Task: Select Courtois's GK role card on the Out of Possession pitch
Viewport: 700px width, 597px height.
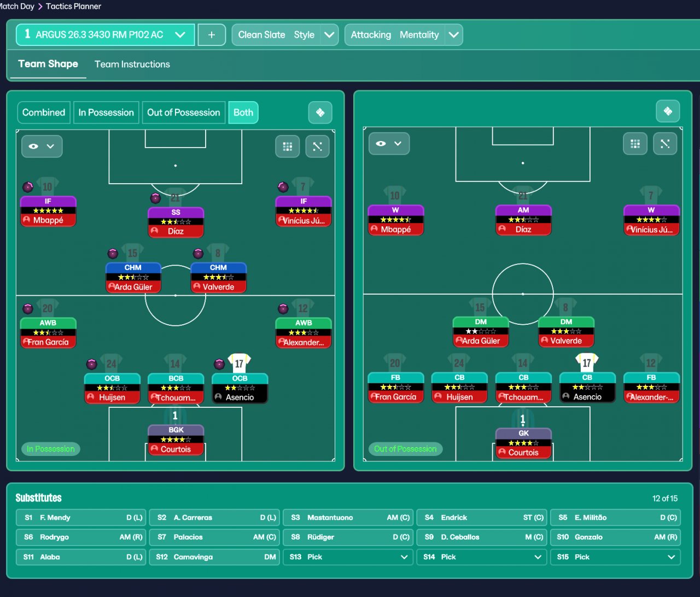Action: [523, 443]
